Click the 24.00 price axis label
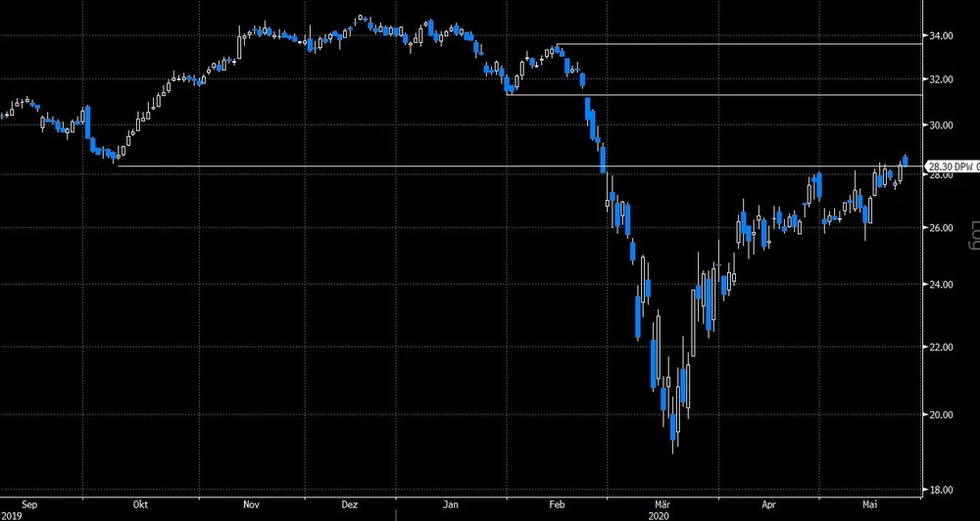The image size is (980, 521). click(x=945, y=285)
